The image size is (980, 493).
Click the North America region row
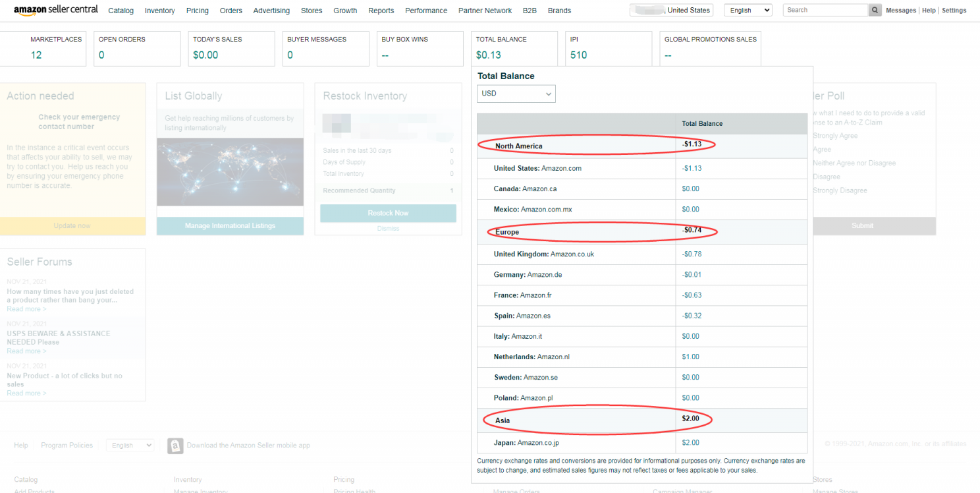click(x=642, y=146)
